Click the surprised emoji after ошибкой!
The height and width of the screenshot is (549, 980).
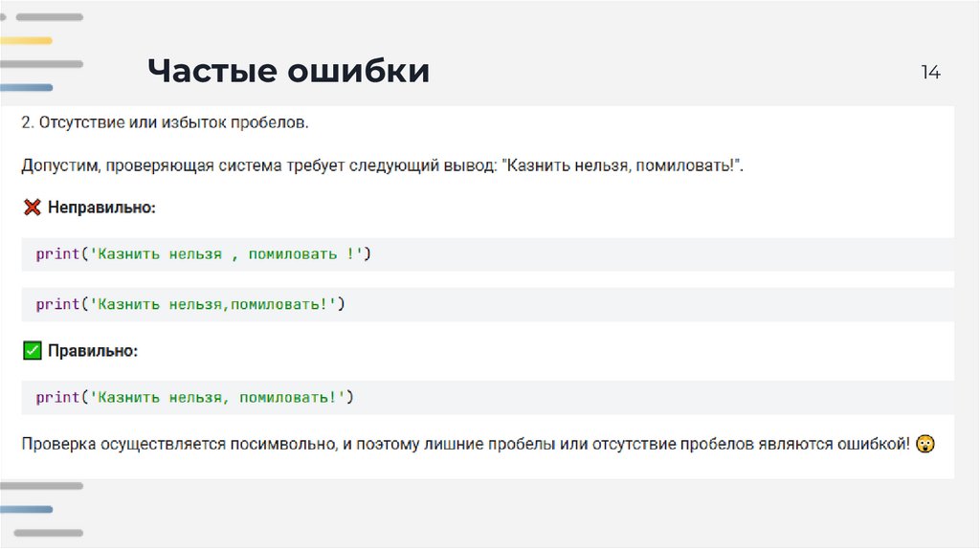click(925, 444)
